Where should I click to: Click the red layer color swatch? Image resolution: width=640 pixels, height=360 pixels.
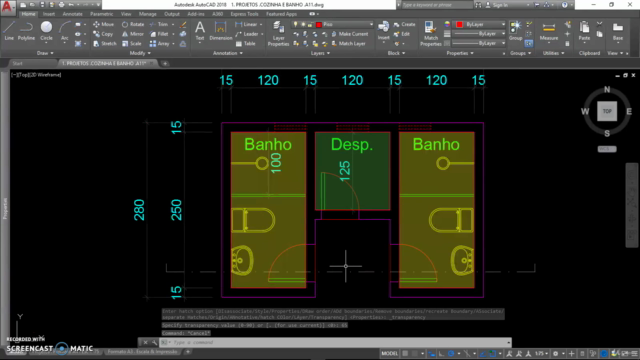point(319,24)
